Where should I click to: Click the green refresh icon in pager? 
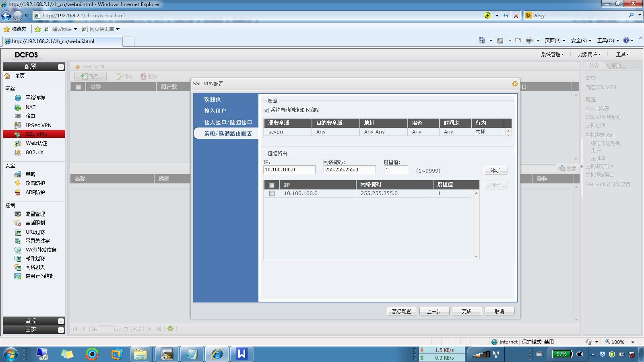[x=171, y=329]
